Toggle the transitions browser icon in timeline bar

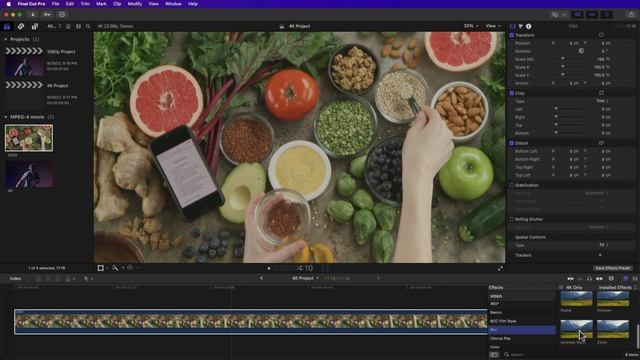tap(635, 278)
